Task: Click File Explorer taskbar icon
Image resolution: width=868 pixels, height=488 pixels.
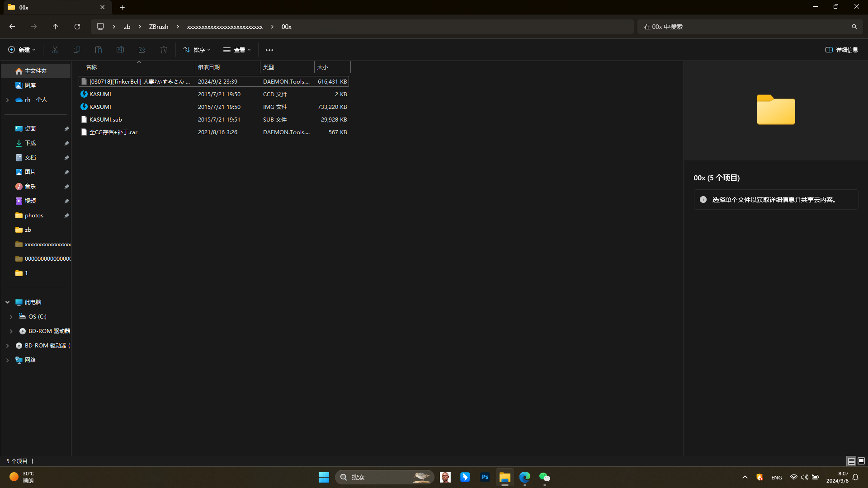Action: 505,477
